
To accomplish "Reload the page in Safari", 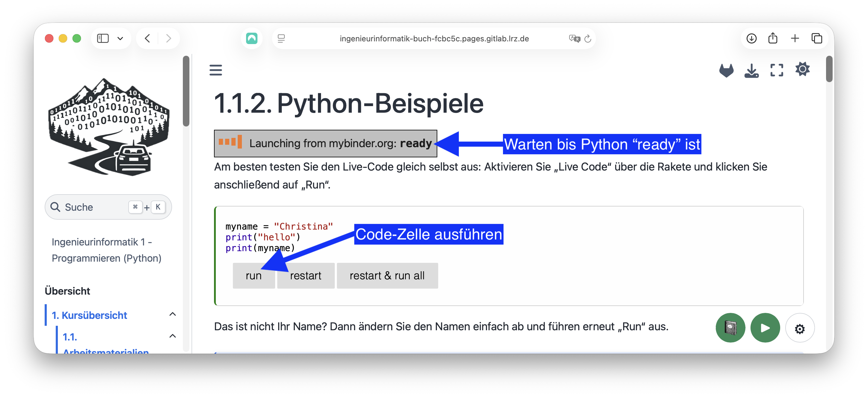I will click(588, 39).
